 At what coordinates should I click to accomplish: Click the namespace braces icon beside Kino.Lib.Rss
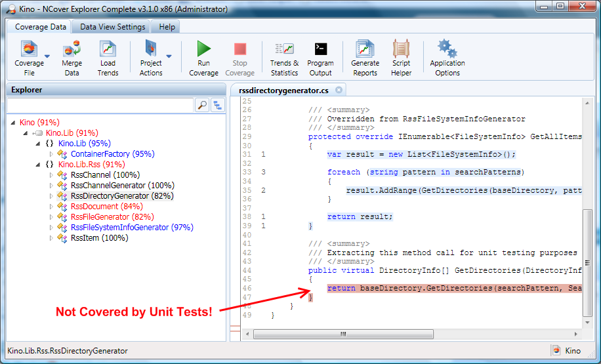49,165
